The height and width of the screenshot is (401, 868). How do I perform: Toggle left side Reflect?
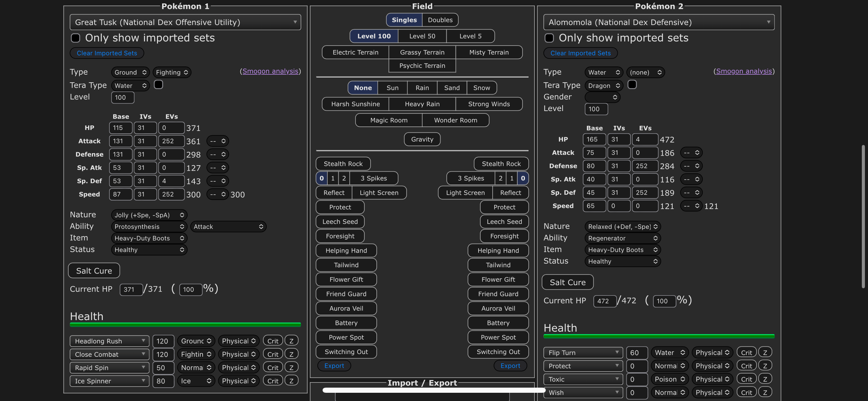(x=334, y=193)
